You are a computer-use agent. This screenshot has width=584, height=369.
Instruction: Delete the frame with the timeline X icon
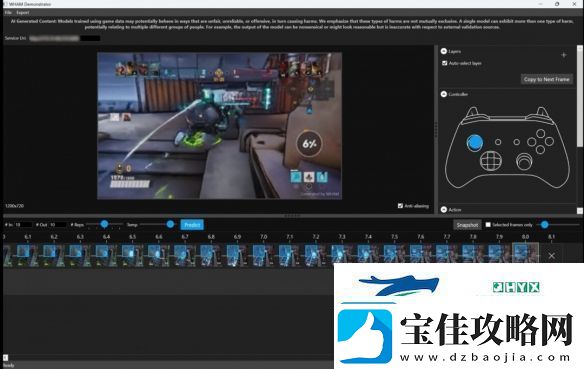(x=552, y=256)
